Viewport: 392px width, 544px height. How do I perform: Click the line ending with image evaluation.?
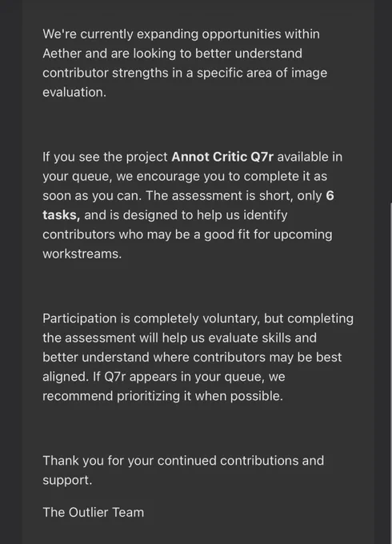74,92
